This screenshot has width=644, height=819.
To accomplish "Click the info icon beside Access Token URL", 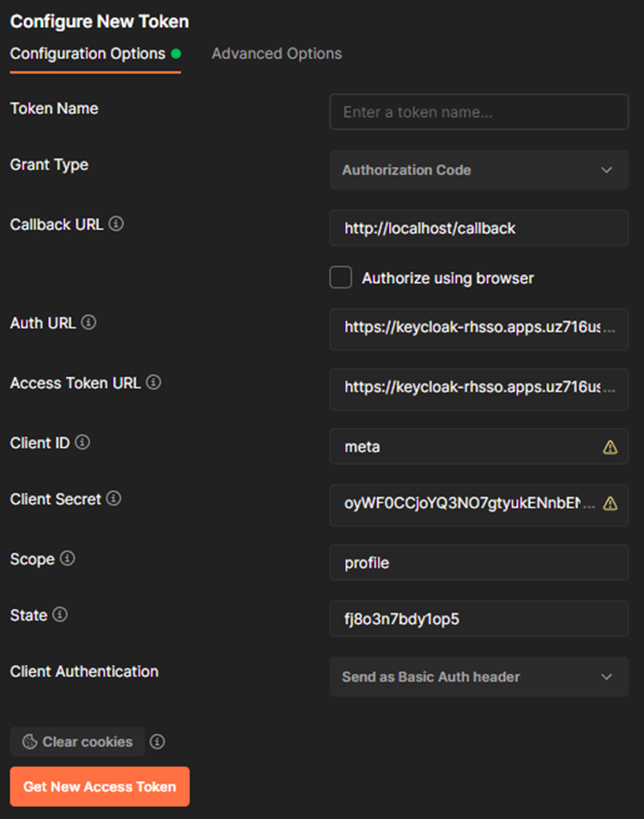I will [x=153, y=383].
